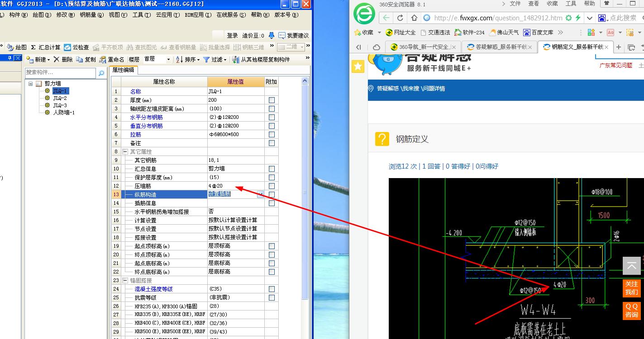Click the 复制 copy component icon

[80, 59]
